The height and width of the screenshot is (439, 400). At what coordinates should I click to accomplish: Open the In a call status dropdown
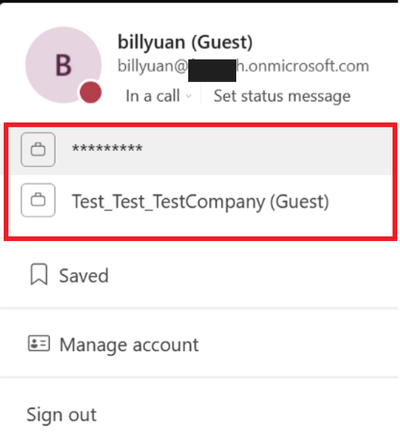[158, 96]
